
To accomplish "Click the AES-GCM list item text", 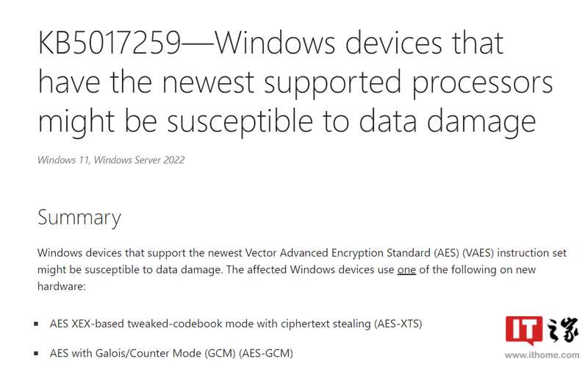I will pyautogui.click(x=171, y=353).
